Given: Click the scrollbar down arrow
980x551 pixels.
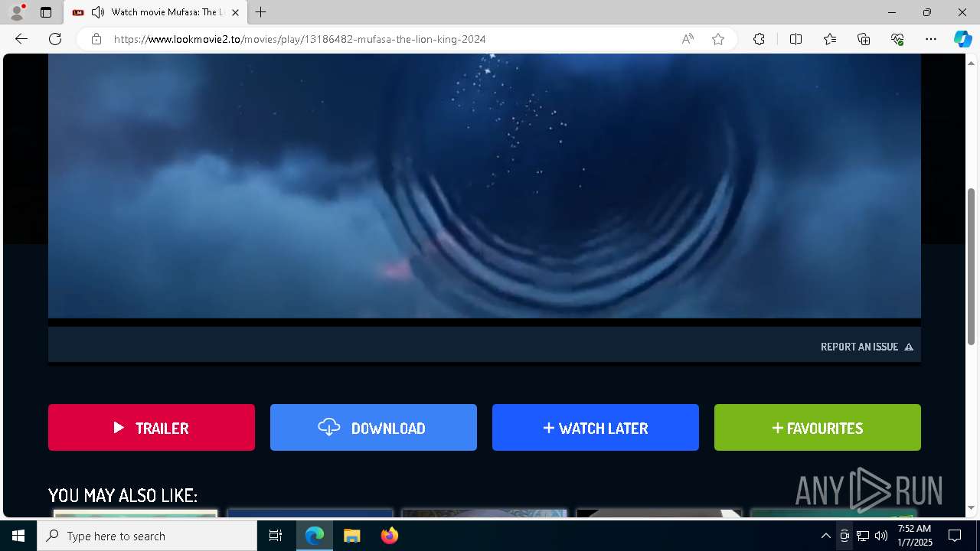Looking at the screenshot, I should pos(972,507).
